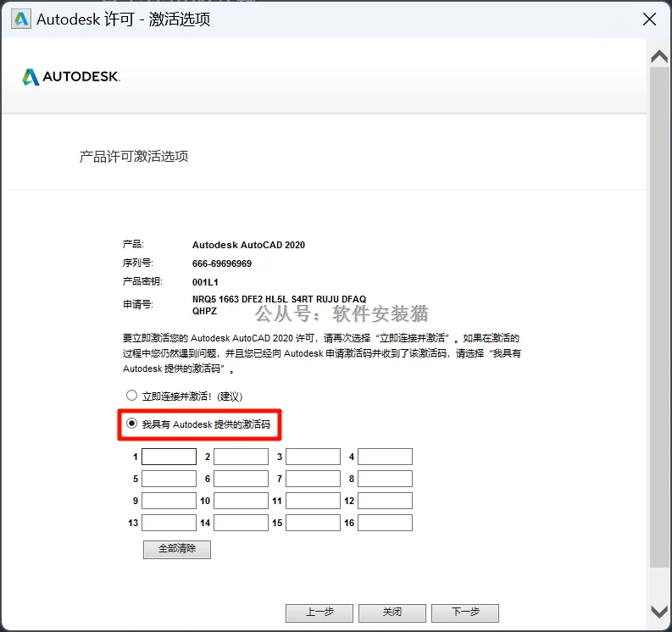The height and width of the screenshot is (632, 672).
Task: Click the product key 001L1
Action: coord(205,282)
